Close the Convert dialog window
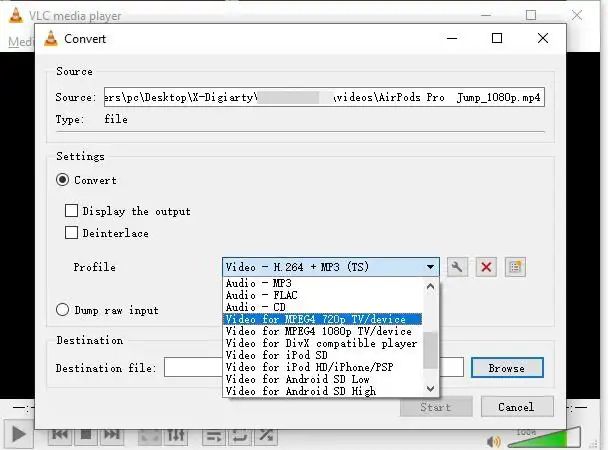The image size is (608, 450). point(543,38)
